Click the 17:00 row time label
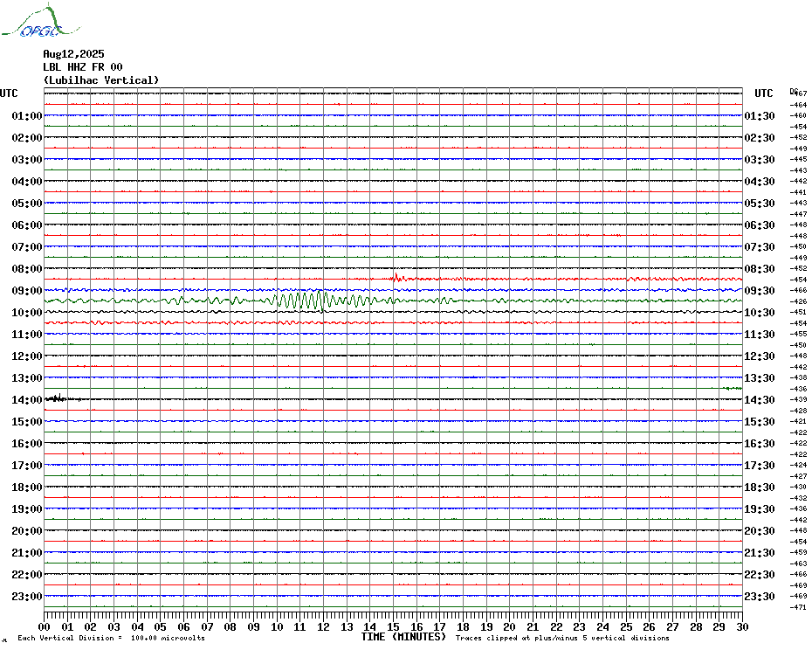The image size is (812, 650). point(27,466)
